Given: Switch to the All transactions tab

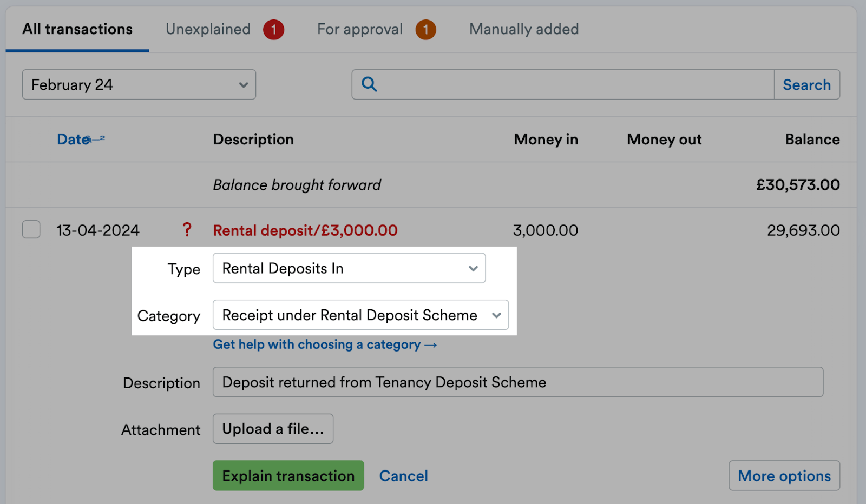Looking at the screenshot, I should click(x=76, y=29).
